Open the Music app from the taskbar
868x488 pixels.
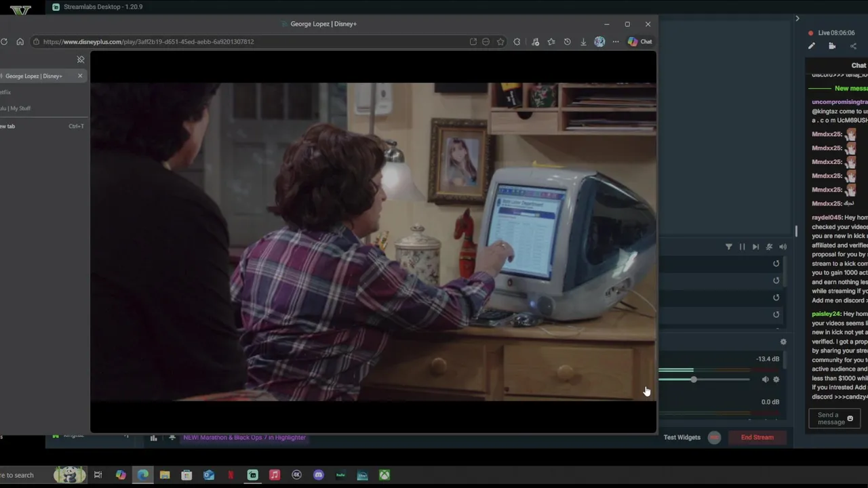click(x=275, y=475)
